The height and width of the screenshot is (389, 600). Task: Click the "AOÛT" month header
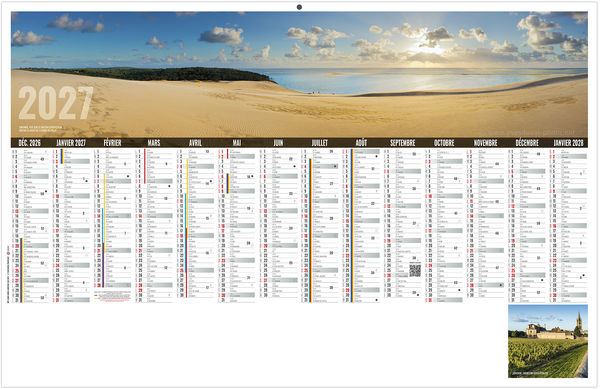[361, 143]
